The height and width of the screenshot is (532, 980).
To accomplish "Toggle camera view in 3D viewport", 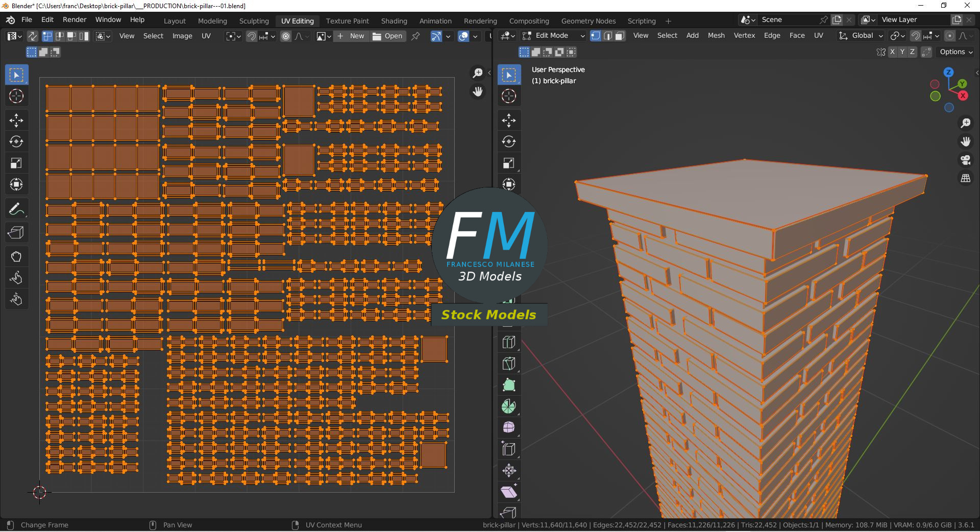I will point(966,160).
